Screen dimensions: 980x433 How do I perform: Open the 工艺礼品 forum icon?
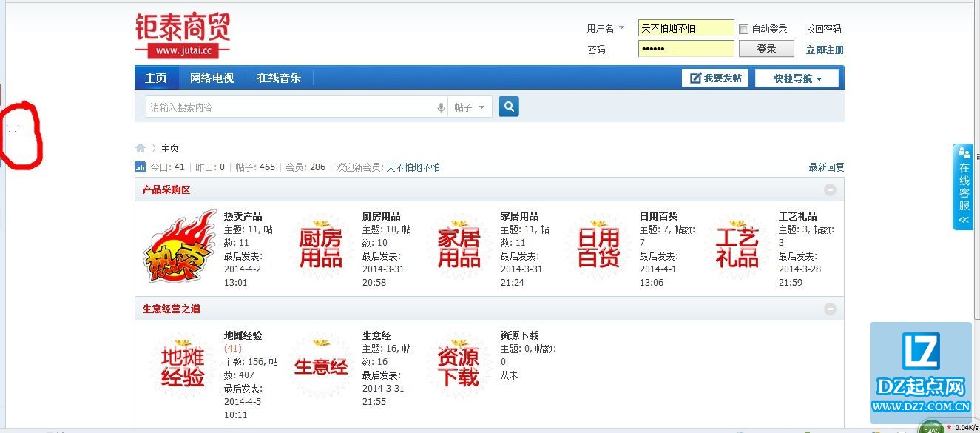pyautogui.click(x=737, y=248)
